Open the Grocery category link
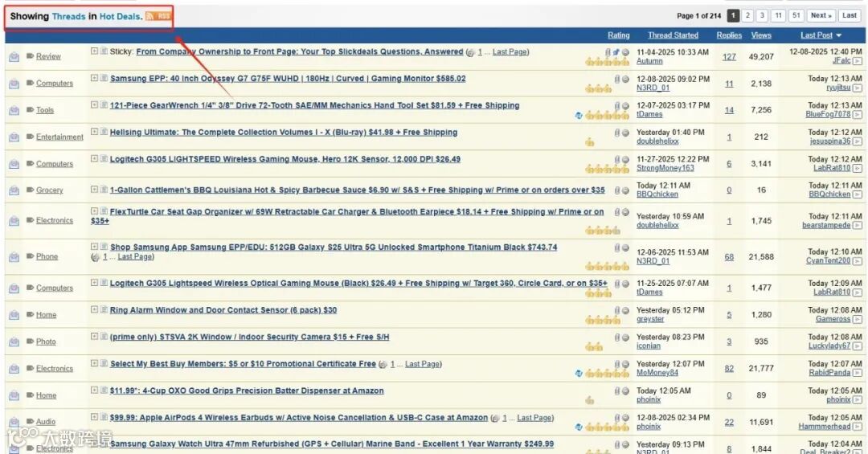Image resolution: width=868 pixels, height=454 pixels. [49, 190]
